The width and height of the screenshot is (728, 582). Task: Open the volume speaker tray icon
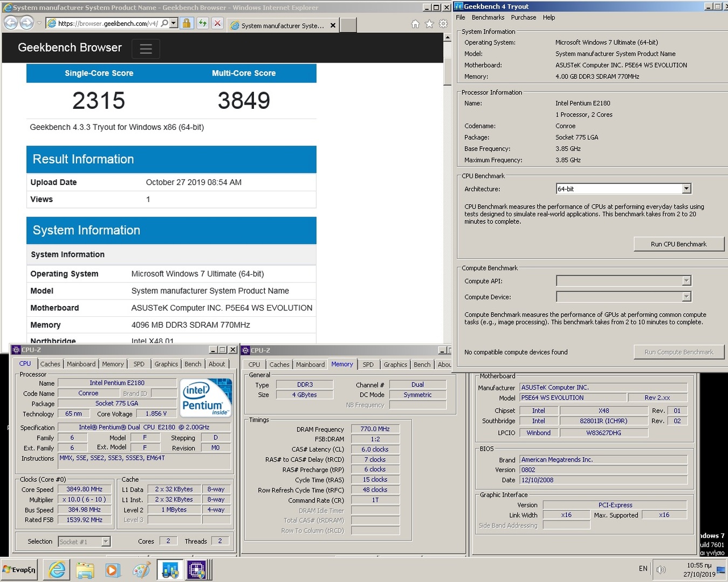pos(662,570)
